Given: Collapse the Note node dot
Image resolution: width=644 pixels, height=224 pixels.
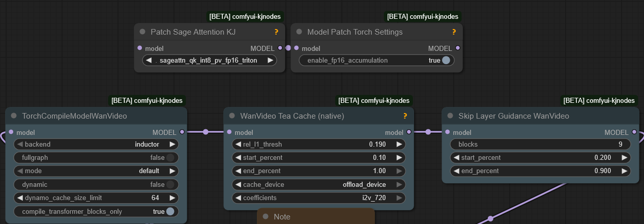Looking at the screenshot, I should point(265,216).
